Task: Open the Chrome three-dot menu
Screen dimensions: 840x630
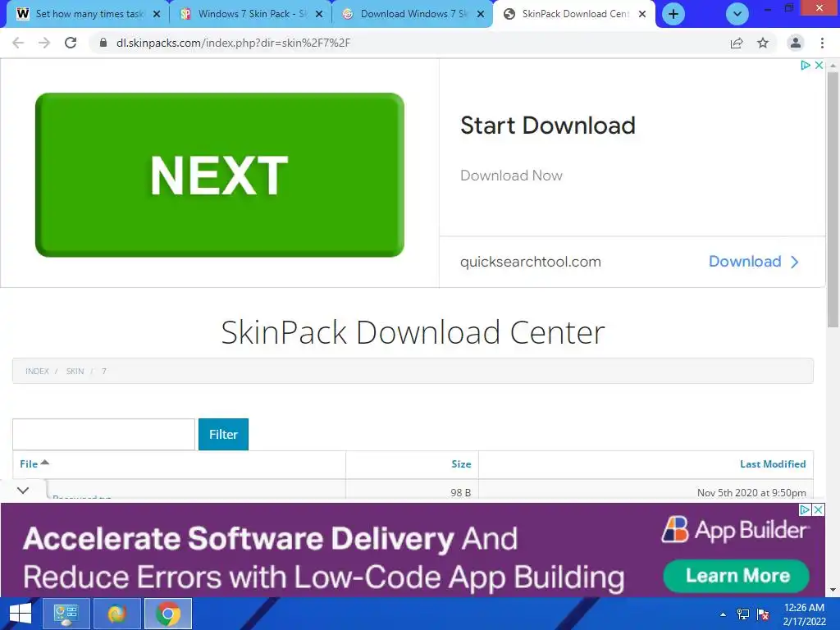Action: point(822,43)
